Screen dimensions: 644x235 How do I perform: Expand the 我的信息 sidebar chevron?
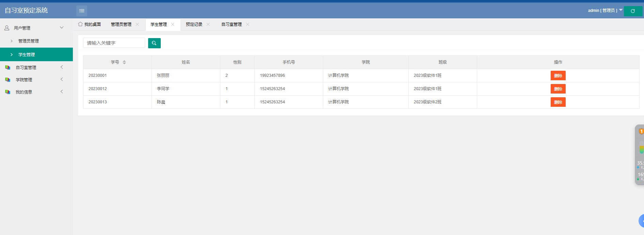click(x=62, y=91)
